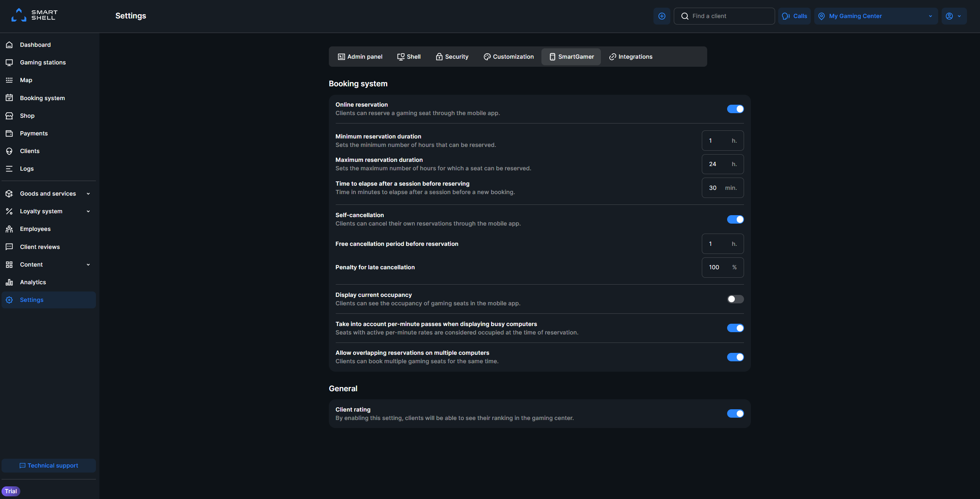The height and width of the screenshot is (499, 980).
Task: Click the Settings gear icon in sidebar
Action: pyautogui.click(x=9, y=300)
